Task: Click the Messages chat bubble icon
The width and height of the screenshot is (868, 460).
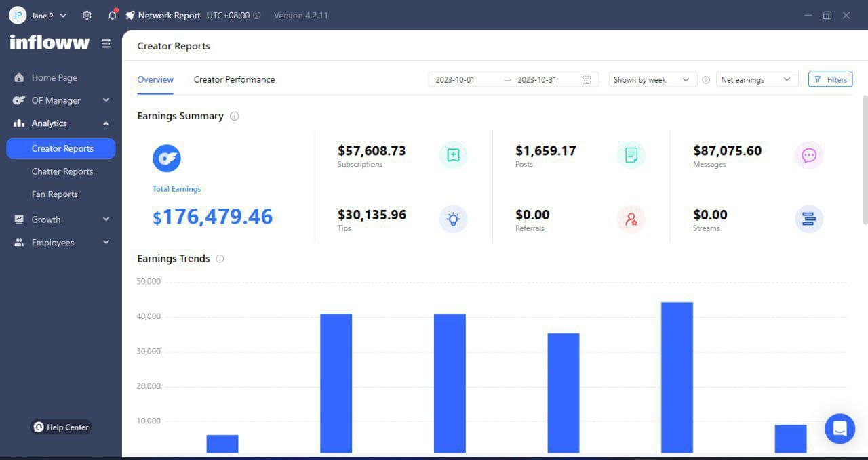Action: (x=808, y=155)
